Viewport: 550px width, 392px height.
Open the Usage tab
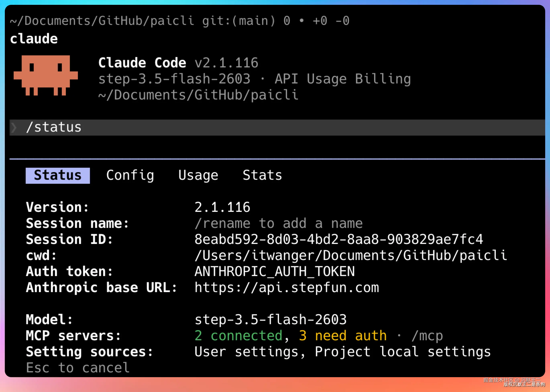tap(198, 176)
